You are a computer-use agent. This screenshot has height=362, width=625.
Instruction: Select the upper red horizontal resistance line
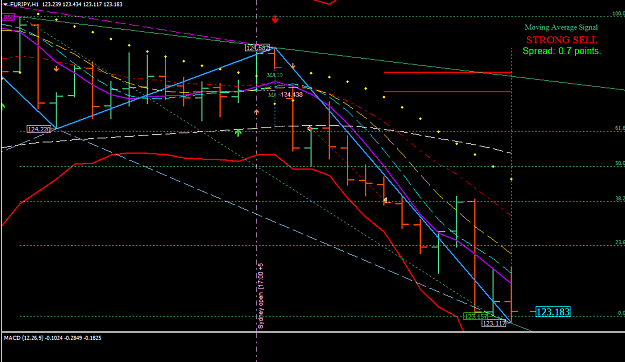(447, 73)
